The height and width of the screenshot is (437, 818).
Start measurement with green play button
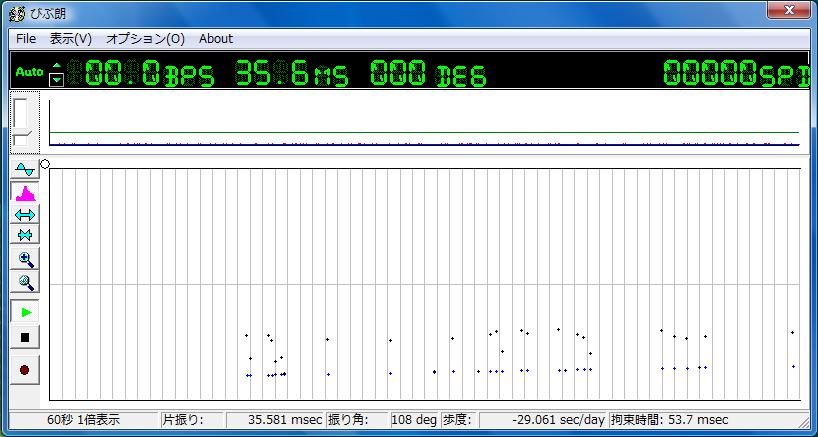(25, 312)
